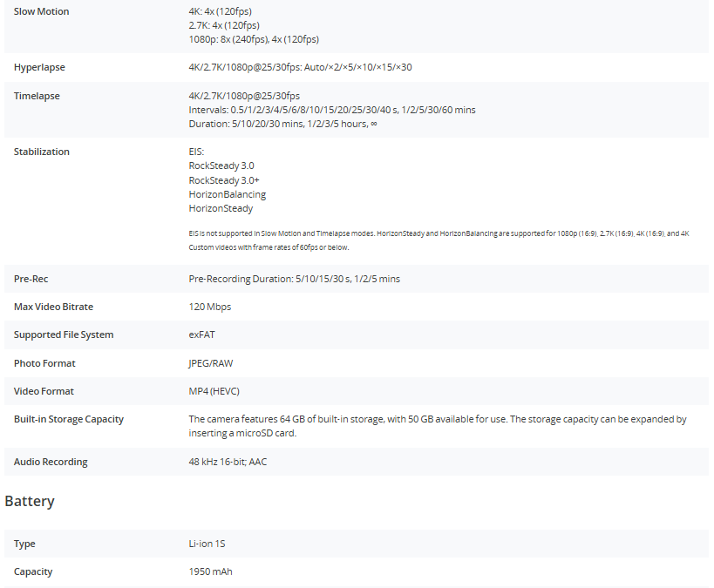Click the RockSteady 3.0+ text line

[x=224, y=180]
